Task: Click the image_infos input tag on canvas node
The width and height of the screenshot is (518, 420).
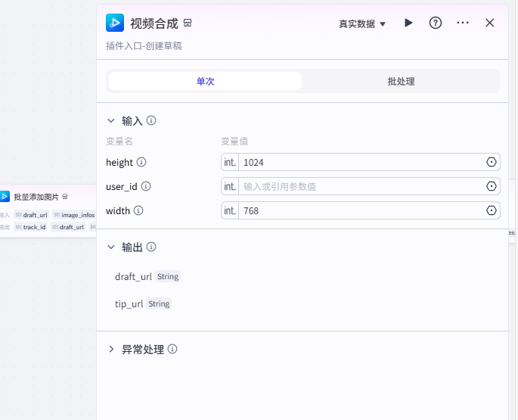Action: click(74, 215)
